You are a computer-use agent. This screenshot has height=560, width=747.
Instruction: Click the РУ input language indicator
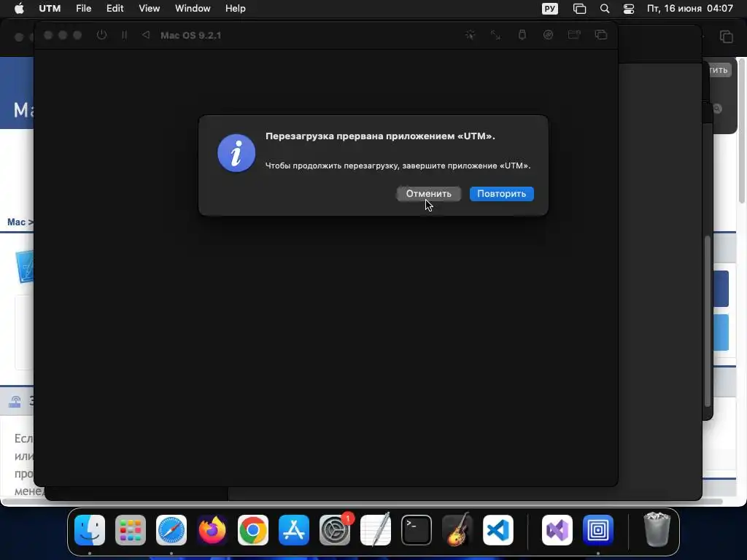click(550, 9)
